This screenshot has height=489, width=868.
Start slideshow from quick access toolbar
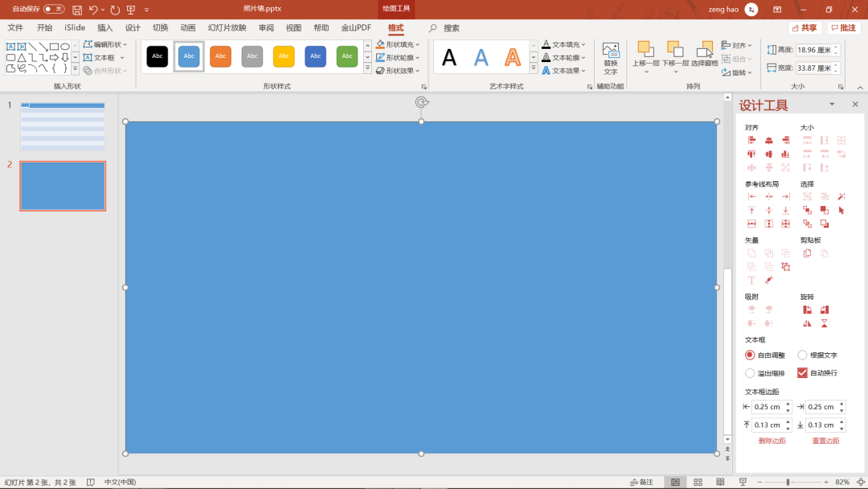tap(131, 10)
